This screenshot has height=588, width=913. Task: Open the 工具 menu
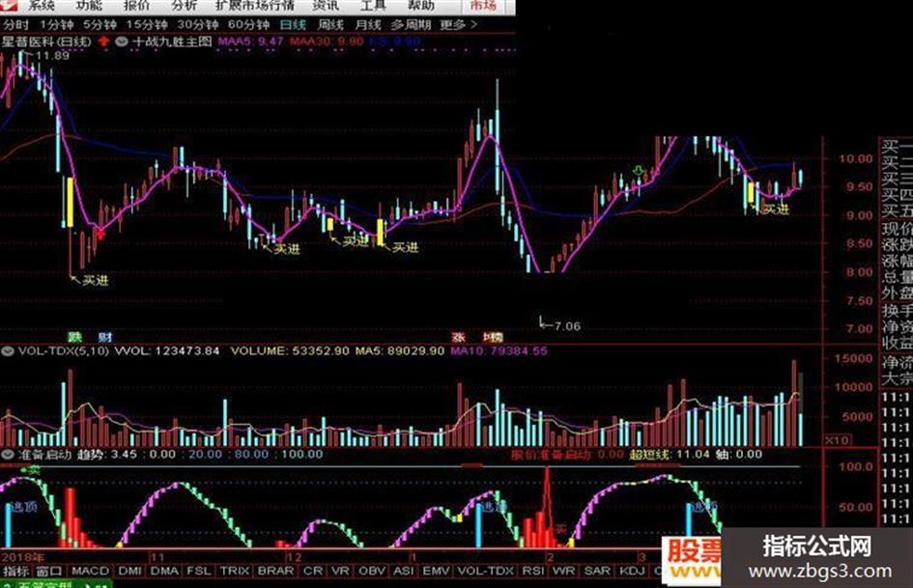pyautogui.click(x=373, y=5)
